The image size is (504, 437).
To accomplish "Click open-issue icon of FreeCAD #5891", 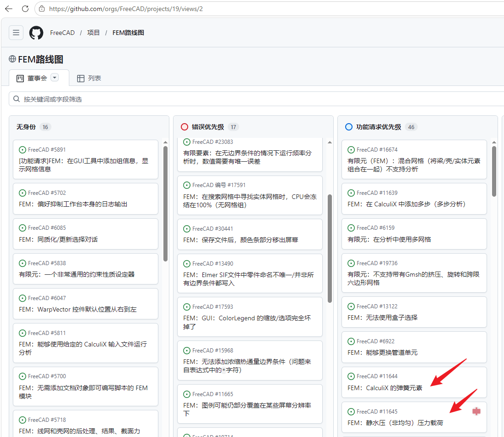I will (22, 150).
